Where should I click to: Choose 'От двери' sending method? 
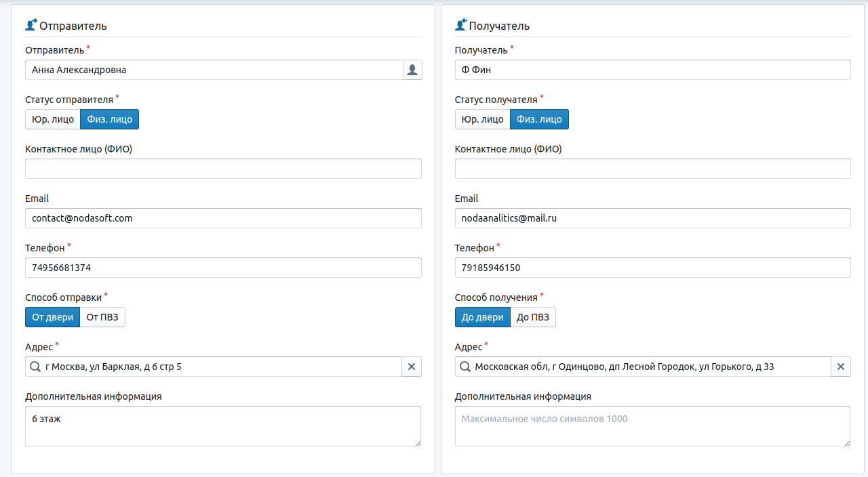click(52, 317)
